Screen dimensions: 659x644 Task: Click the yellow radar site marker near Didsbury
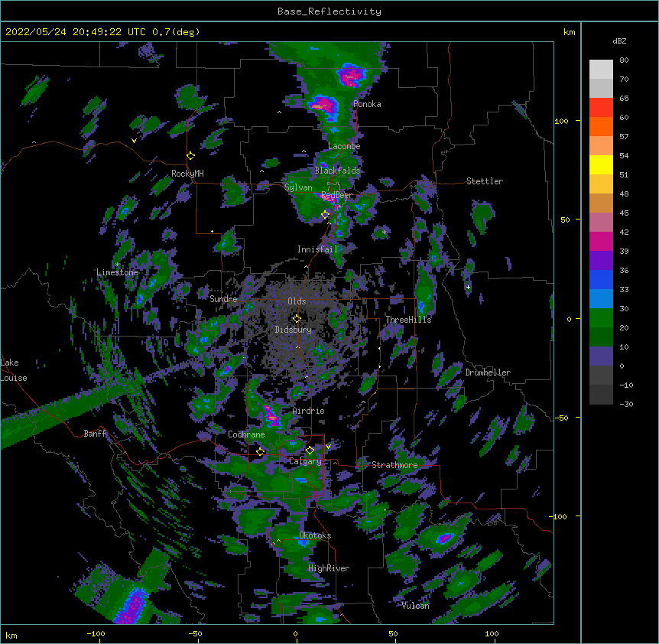pos(297,319)
